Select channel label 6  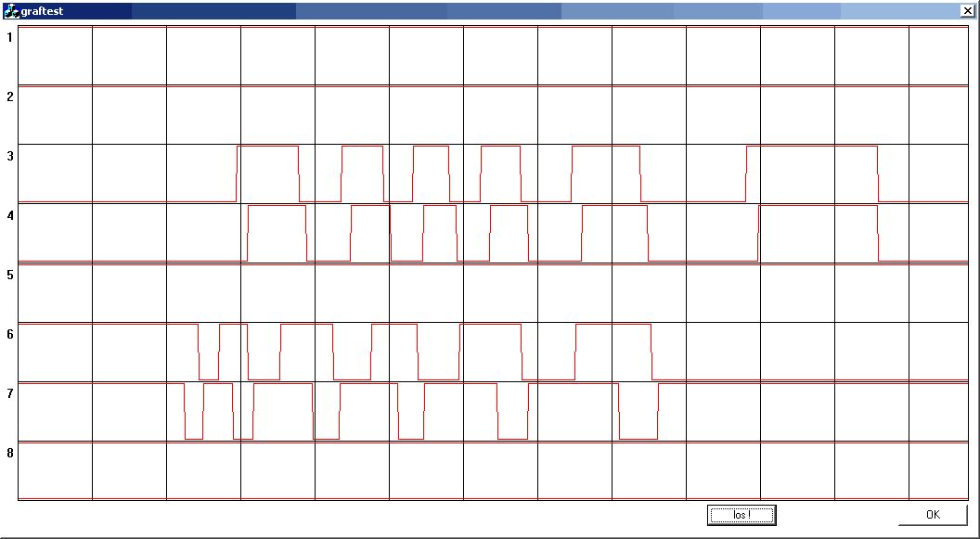tap(9, 334)
